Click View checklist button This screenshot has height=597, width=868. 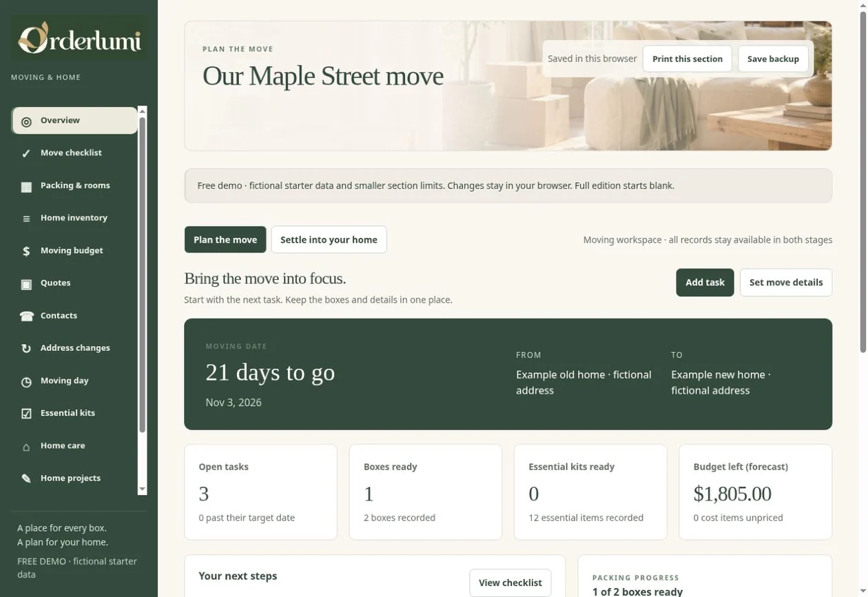510,583
